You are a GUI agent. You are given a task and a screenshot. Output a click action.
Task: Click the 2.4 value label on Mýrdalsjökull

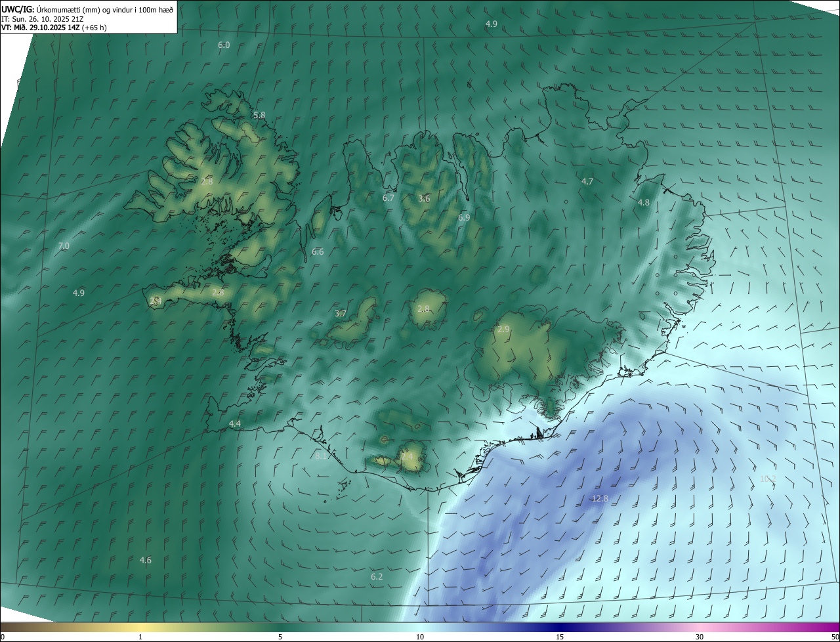408,456
